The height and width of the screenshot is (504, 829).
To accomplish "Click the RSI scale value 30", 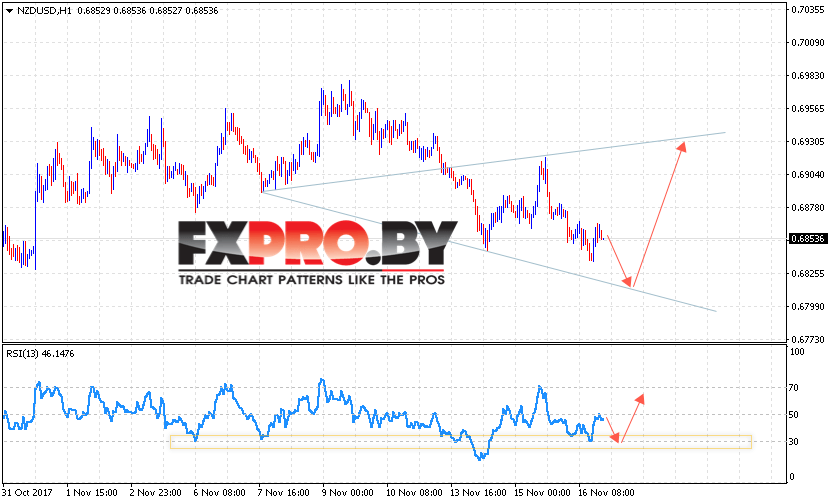I will coord(794,442).
